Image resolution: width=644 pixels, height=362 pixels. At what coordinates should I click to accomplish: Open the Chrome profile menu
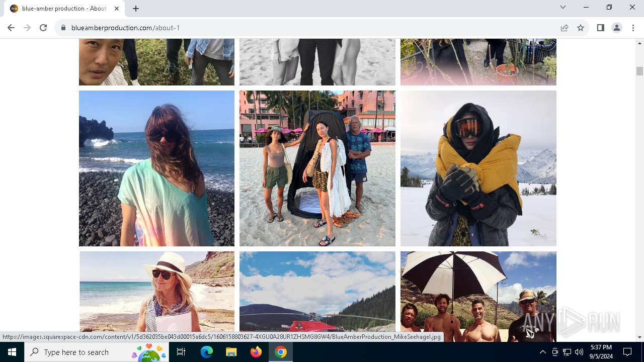click(x=617, y=28)
